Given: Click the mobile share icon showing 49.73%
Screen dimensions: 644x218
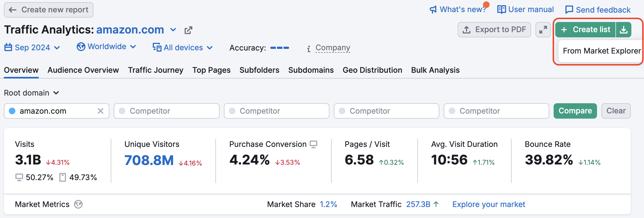Looking at the screenshot, I should (x=63, y=177).
